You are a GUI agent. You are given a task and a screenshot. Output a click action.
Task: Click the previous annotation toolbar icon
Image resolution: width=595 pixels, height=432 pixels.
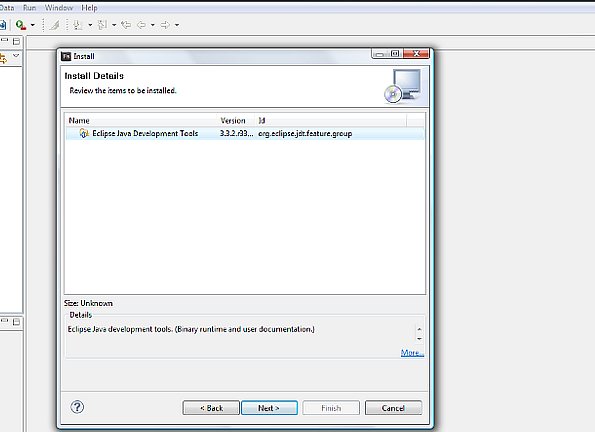click(x=102, y=25)
